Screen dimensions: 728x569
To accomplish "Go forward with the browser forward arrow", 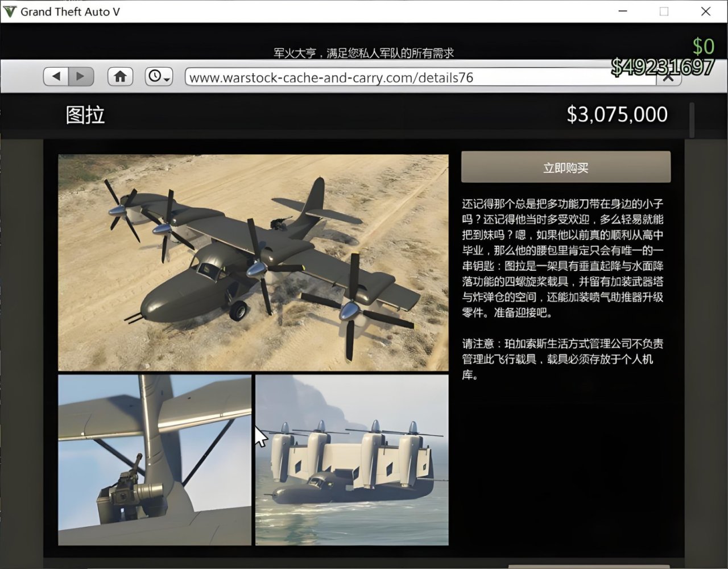I will [81, 76].
